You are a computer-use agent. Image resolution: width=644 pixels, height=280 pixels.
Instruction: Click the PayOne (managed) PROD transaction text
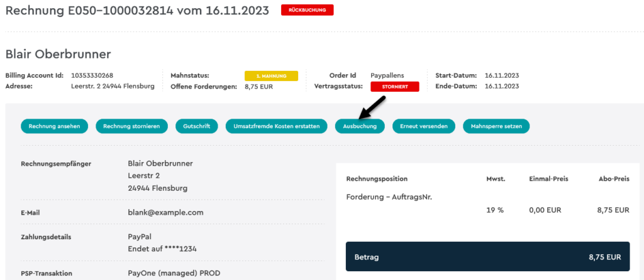174,272
